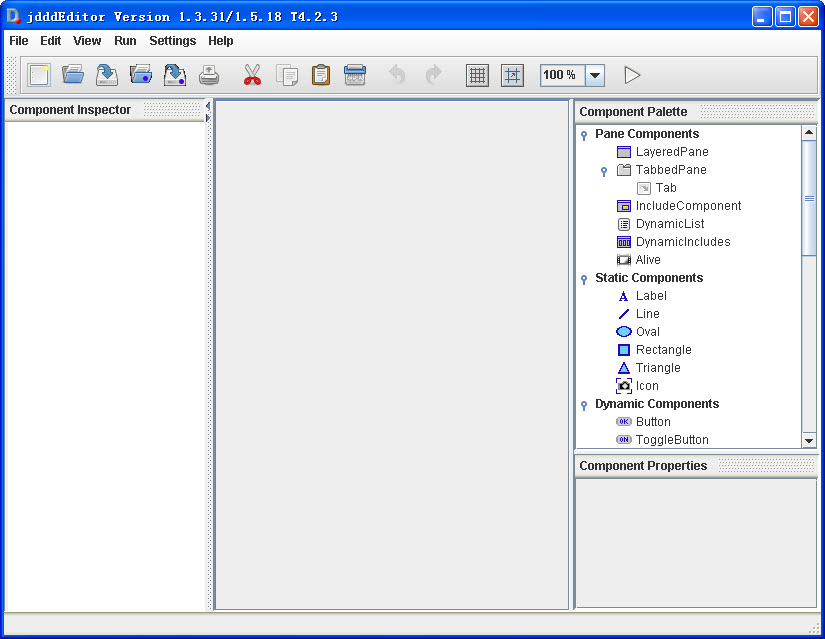The height and width of the screenshot is (639, 825).
Task: Open the File menu
Action: (x=19, y=41)
